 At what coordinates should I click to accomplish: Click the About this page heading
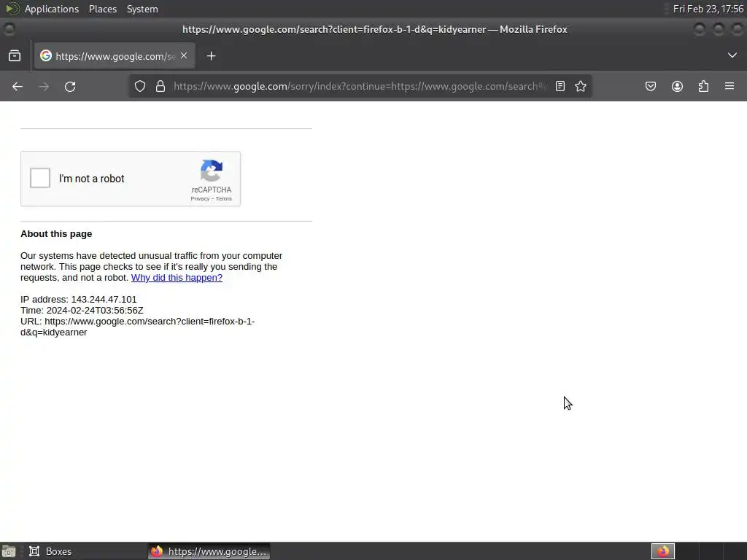click(56, 234)
